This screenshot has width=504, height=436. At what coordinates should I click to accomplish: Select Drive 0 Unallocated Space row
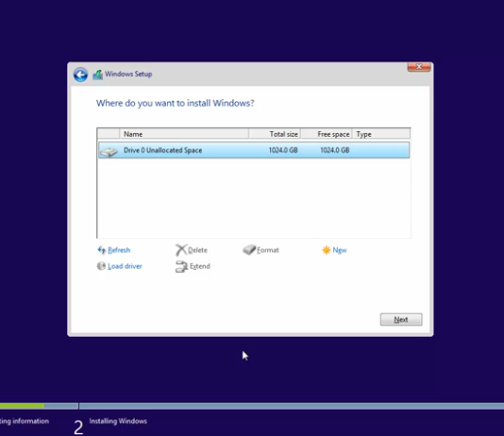pyautogui.click(x=254, y=150)
